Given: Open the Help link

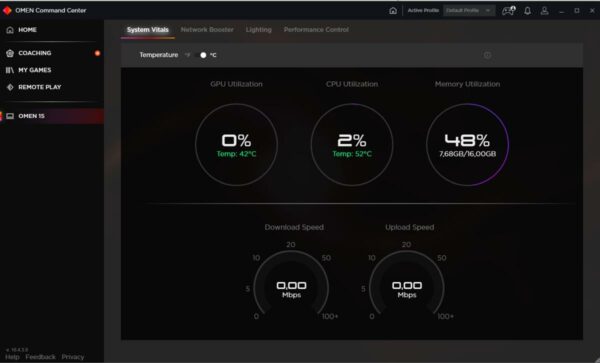Looking at the screenshot, I should pyautogui.click(x=12, y=356).
